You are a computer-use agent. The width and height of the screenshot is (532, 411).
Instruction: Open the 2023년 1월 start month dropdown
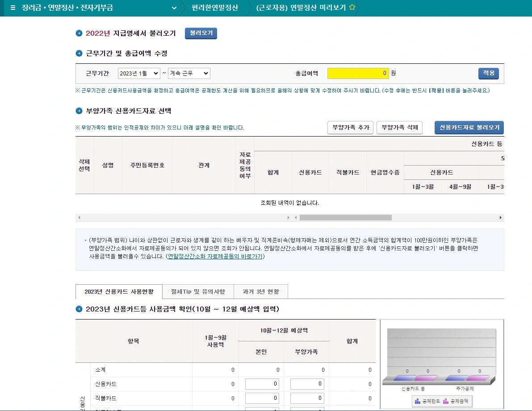[x=138, y=73]
